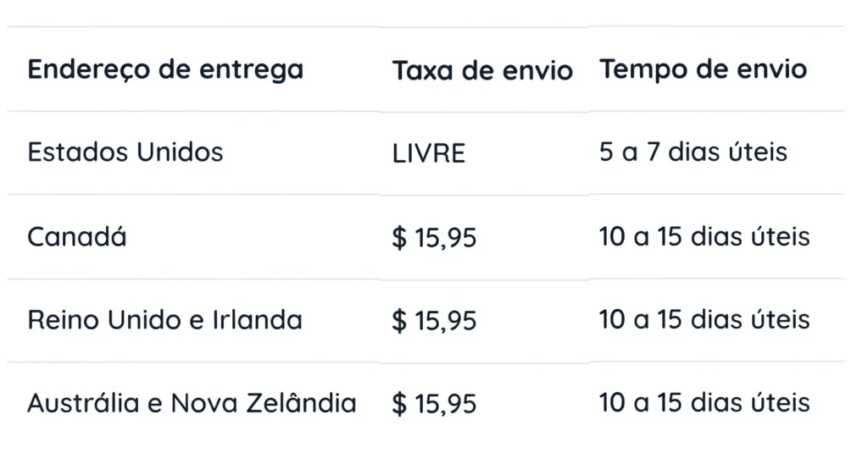This screenshot has width=868, height=453.
Task: Click the dollar sign in the Canadá row
Action: pyautogui.click(x=399, y=238)
